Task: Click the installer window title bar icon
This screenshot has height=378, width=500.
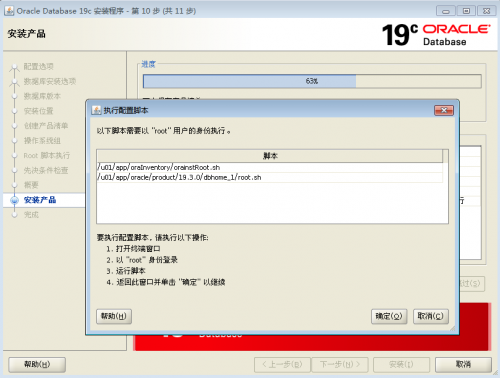Action: 9,11
